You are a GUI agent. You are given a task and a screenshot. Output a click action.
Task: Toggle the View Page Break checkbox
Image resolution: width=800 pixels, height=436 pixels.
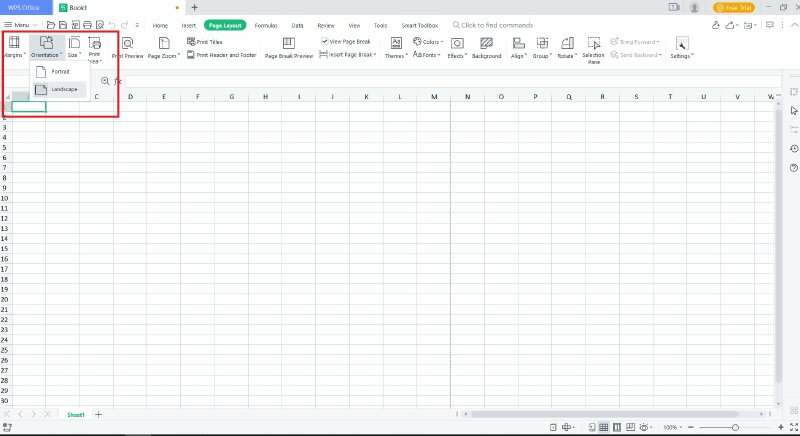[x=324, y=41]
